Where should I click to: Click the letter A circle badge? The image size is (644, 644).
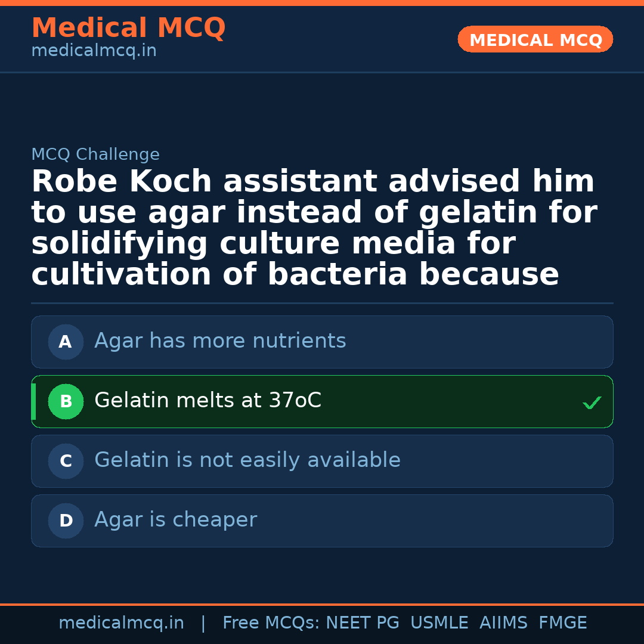click(66, 342)
